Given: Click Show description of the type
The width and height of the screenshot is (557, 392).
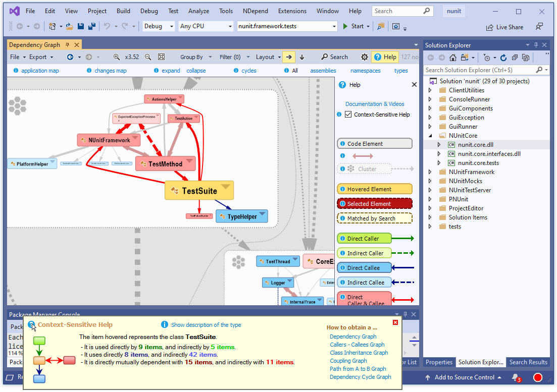Looking at the screenshot, I should (x=206, y=325).
